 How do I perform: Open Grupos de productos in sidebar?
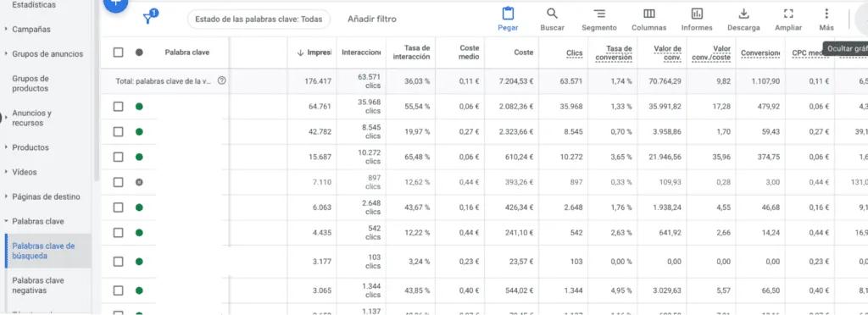[31, 84]
